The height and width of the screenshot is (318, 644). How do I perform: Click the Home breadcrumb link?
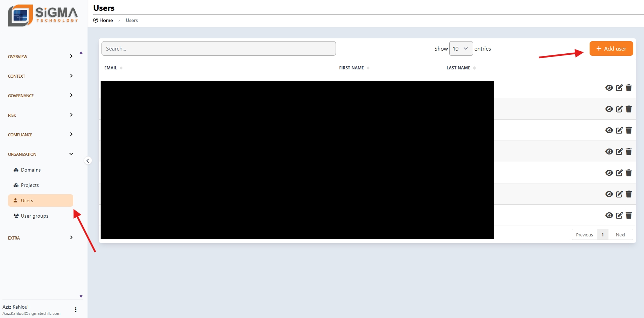click(x=106, y=20)
